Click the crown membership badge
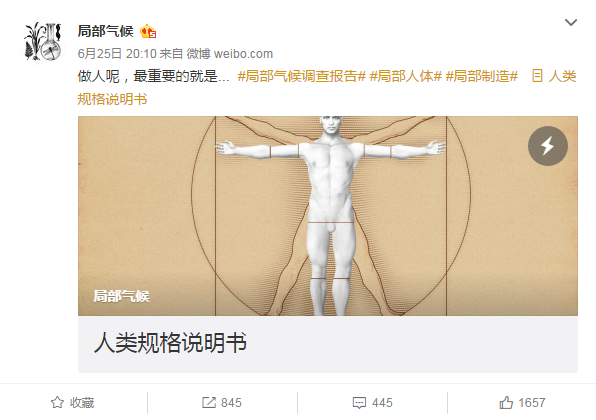 148,31
